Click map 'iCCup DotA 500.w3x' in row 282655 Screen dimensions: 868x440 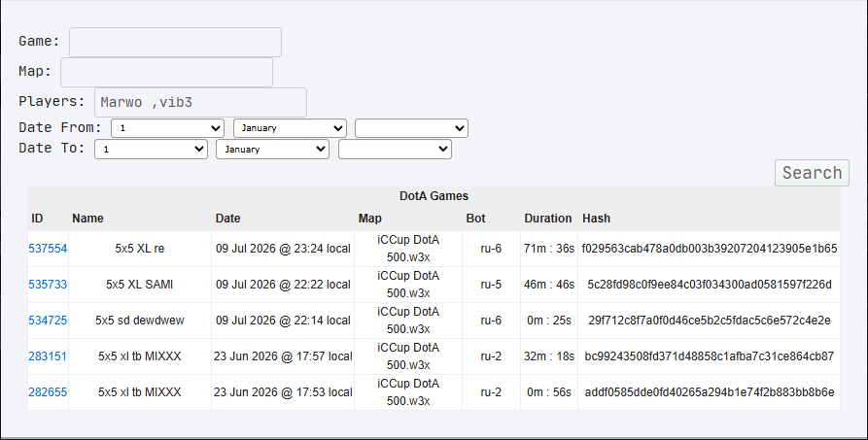pos(408,392)
